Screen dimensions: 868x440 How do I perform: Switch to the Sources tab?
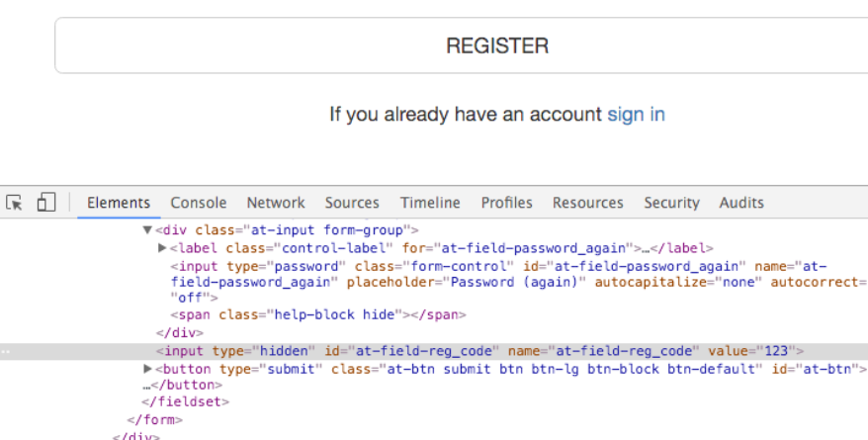pyautogui.click(x=352, y=203)
